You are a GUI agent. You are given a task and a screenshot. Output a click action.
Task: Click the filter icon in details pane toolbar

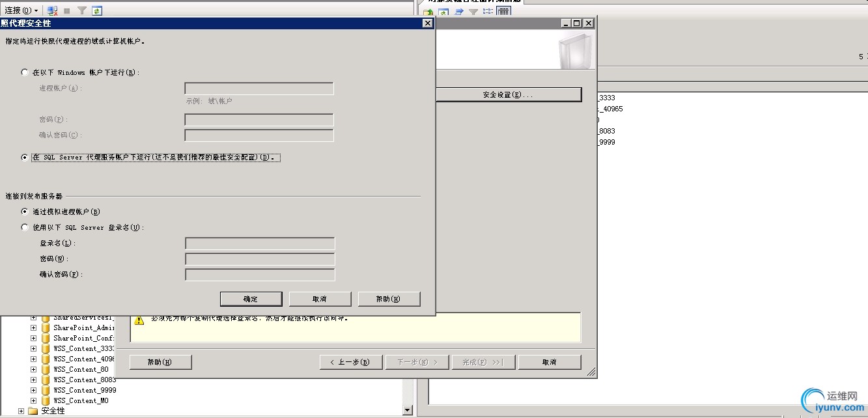pyautogui.click(x=473, y=12)
